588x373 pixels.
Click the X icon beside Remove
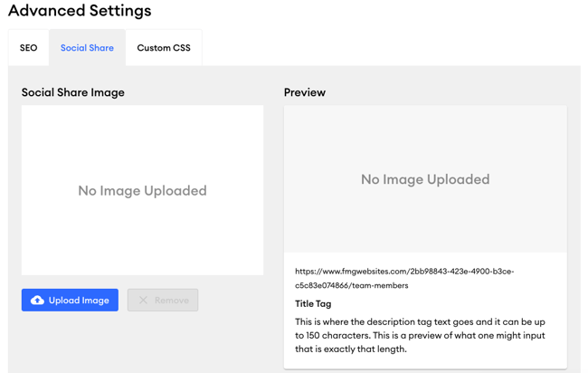click(x=143, y=300)
